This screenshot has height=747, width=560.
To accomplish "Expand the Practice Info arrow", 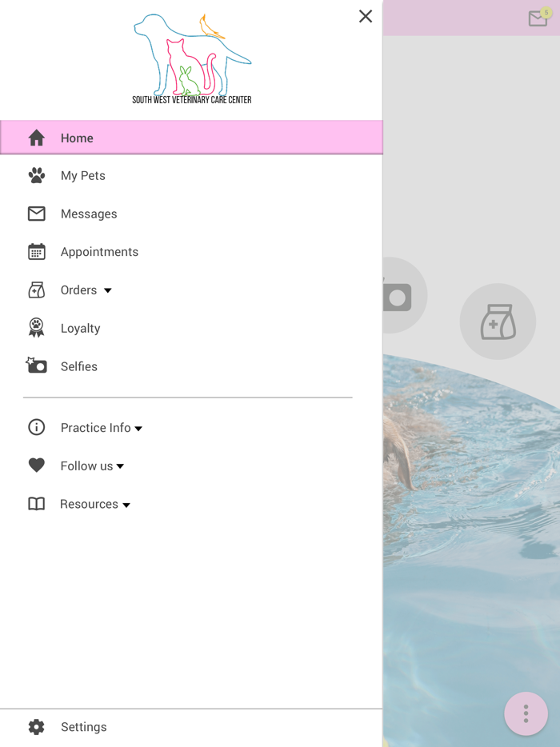I will [138, 429].
